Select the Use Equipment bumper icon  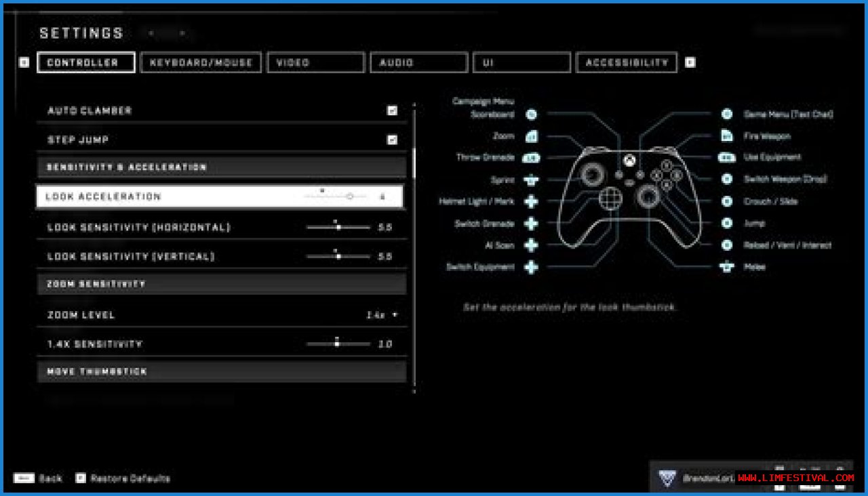[x=727, y=157]
